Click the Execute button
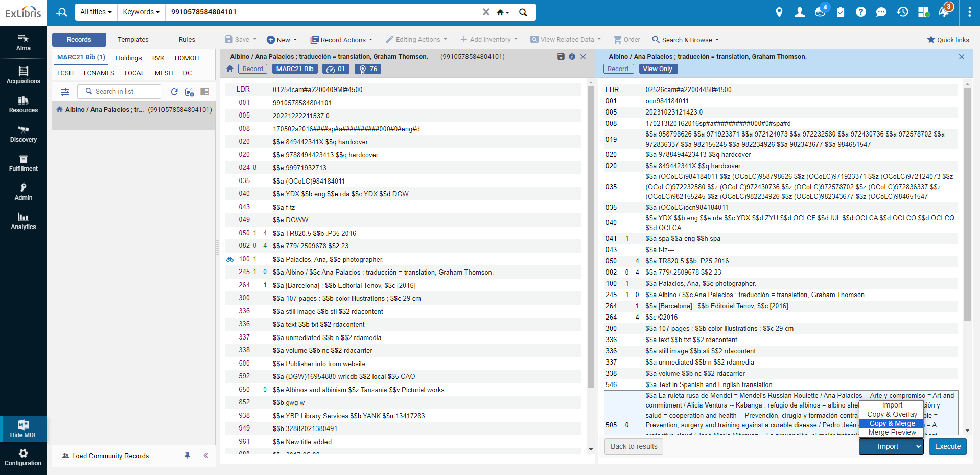980x475 pixels. point(948,446)
